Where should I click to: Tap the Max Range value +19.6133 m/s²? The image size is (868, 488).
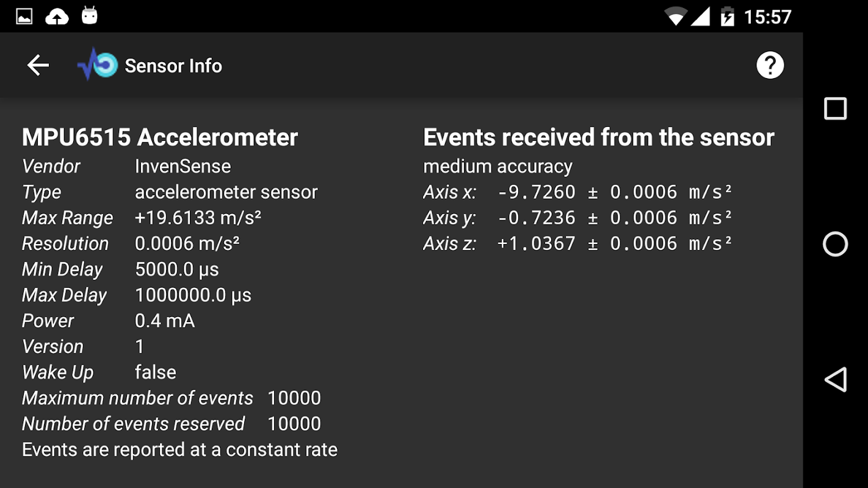coord(198,218)
